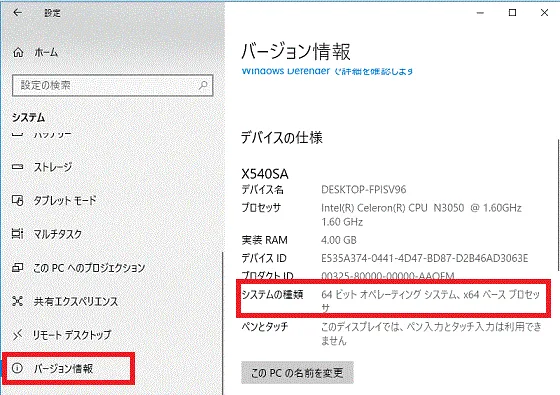Click the バージョン情報 page title
This screenshot has height=395, width=560.
tap(296, 52)
